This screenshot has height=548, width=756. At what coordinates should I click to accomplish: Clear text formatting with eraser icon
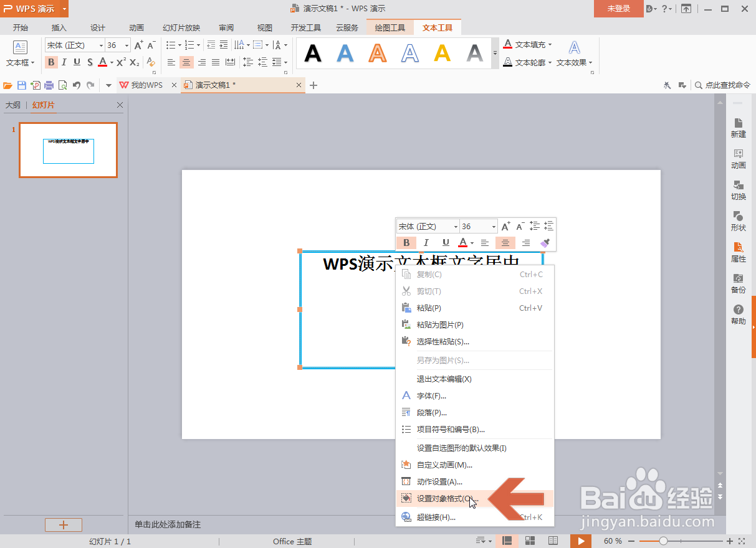click(150, 62)
